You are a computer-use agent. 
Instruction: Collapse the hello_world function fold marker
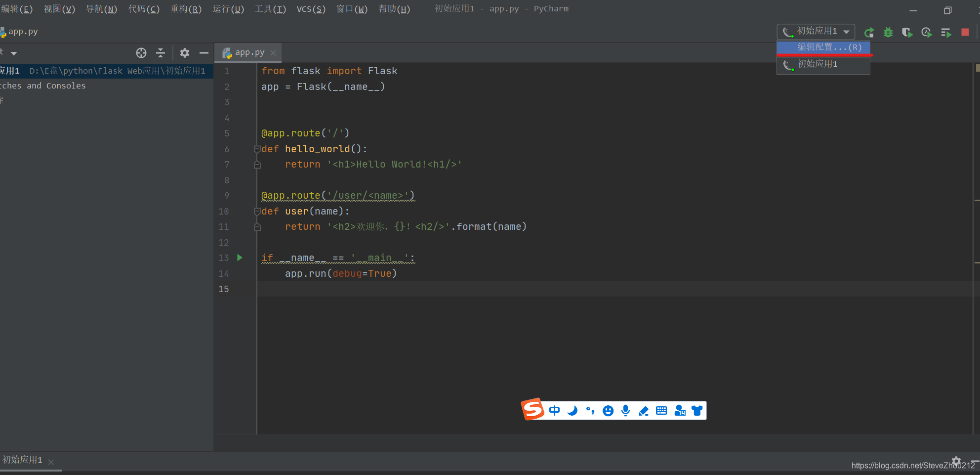coord(257,149)
